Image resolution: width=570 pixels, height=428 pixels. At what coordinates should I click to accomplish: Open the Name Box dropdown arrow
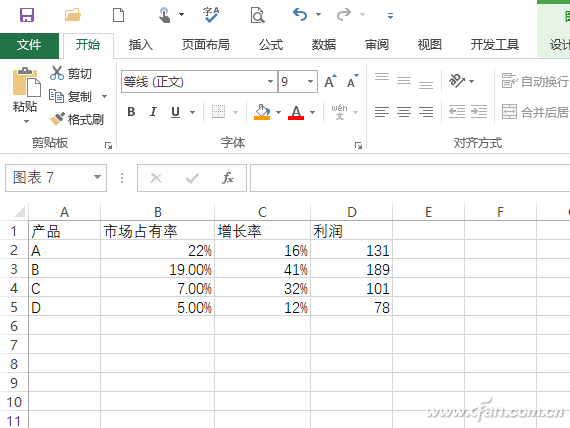(97, 177)
